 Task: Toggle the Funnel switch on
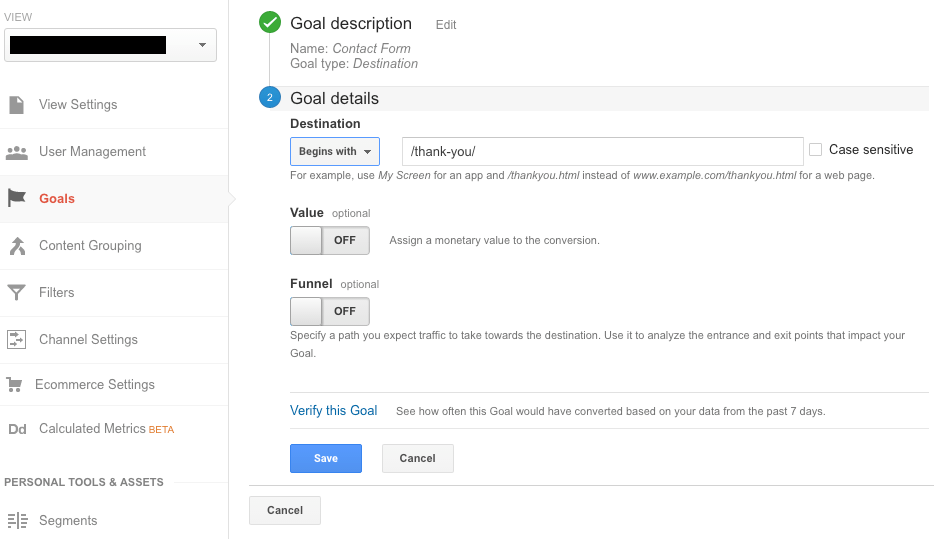click(329, 311)
